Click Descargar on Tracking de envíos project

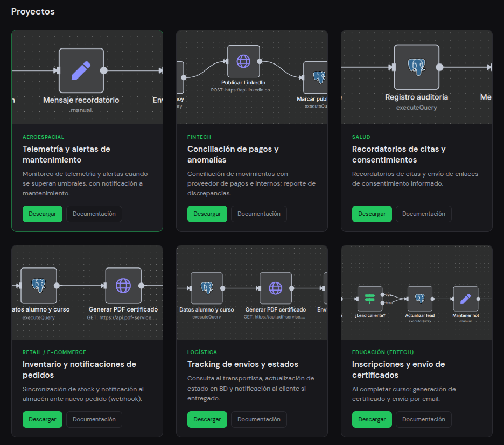point(207,419)
